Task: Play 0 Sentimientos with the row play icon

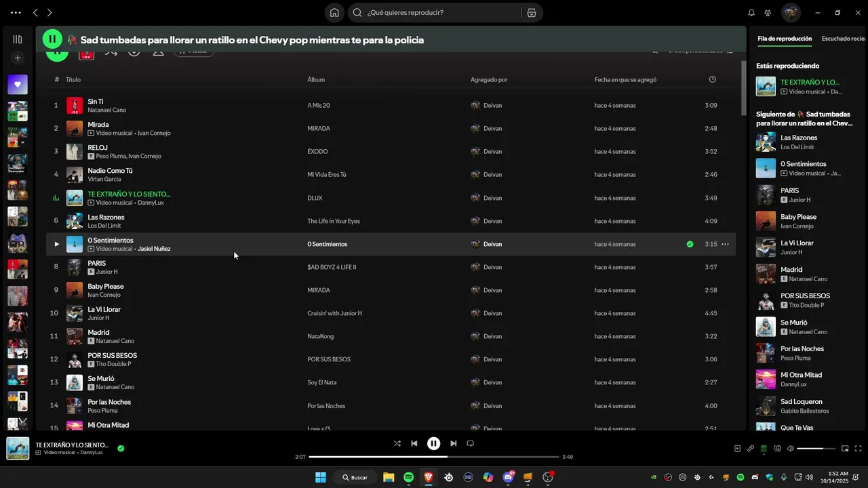Action: (56, 244)
